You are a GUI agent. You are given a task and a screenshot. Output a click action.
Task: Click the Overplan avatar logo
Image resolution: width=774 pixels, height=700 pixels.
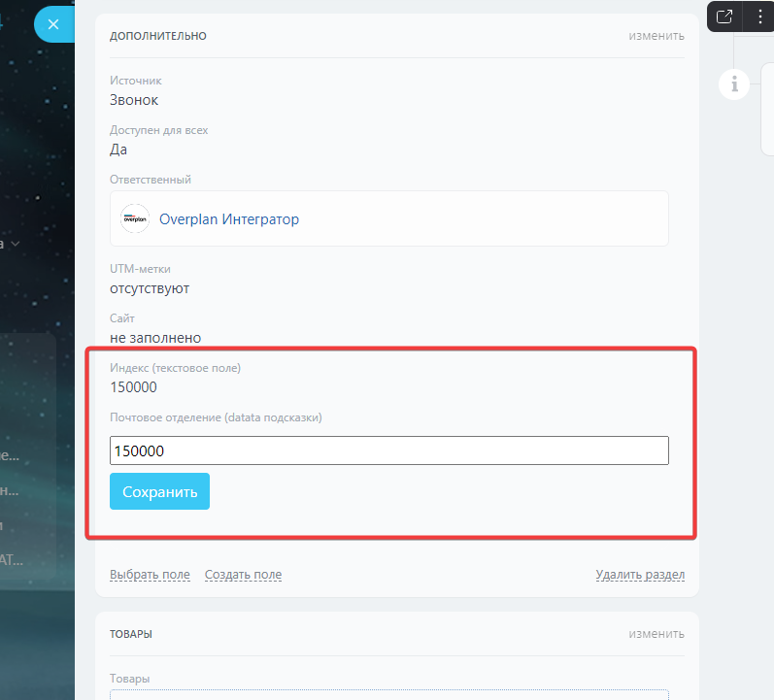(134, 218)
